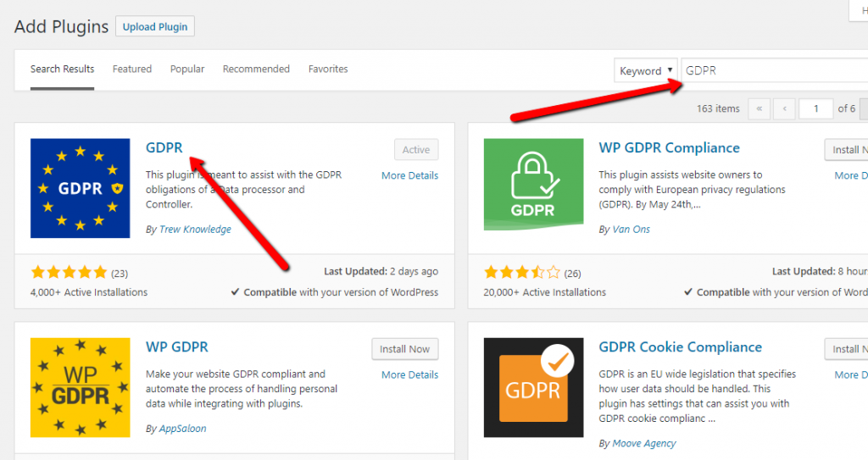Click the Upload Plugin button
Viewport: 868px width, 460px height.
155,26
